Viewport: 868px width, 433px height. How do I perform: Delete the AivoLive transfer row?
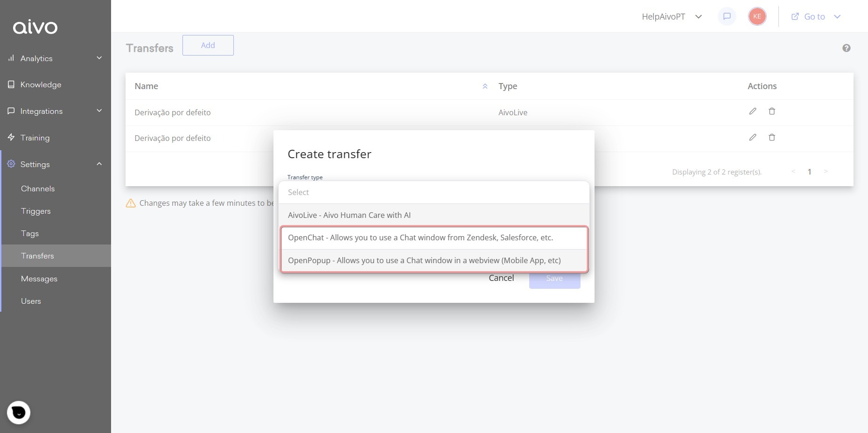pyautogui.click(x=772, y=111)
